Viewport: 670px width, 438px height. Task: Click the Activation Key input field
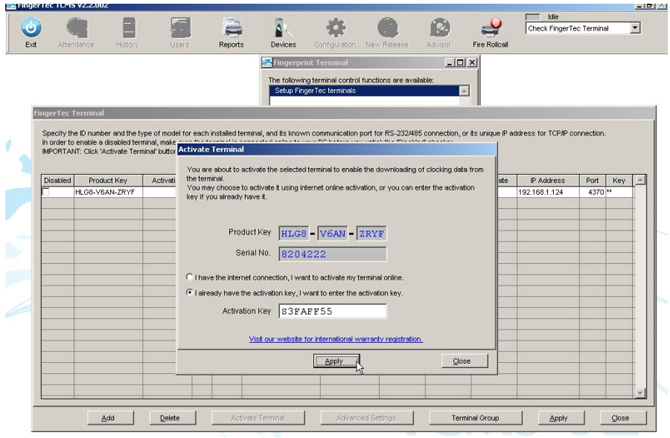pyautogui.click(x=332, y=311)
